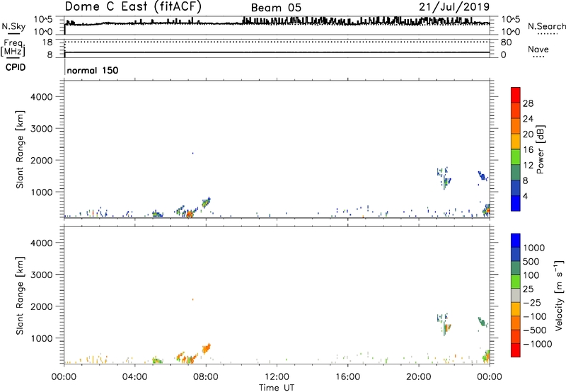
Task: Click the bright blue bottom segment of power colorbar
Action: [x=516, y=203]
